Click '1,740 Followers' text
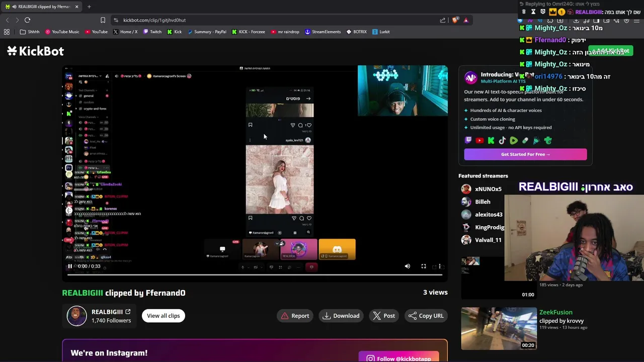Screen dimensions: 644x362 pos(111,320)
